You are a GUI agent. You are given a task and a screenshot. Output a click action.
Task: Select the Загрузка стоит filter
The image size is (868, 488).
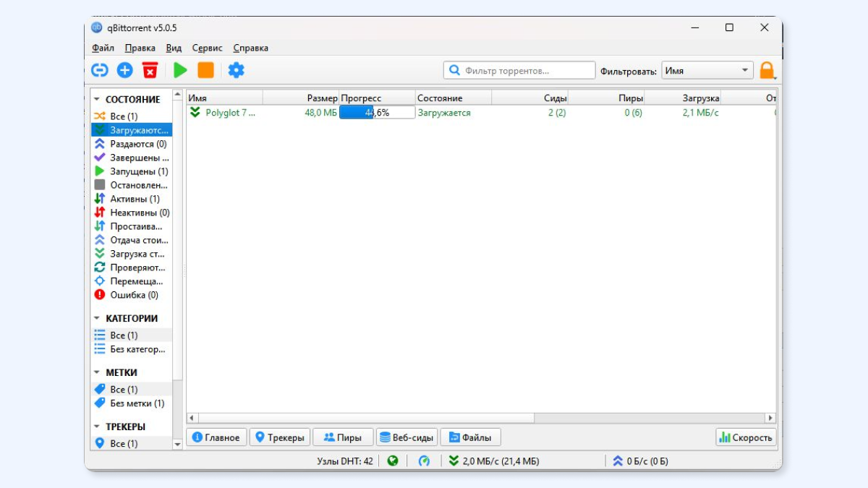click(132, 254)
